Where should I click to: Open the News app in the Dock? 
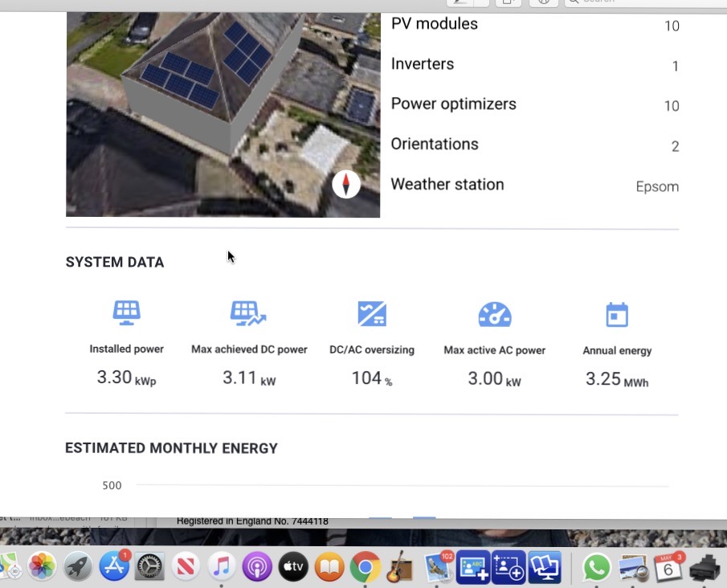186,566
